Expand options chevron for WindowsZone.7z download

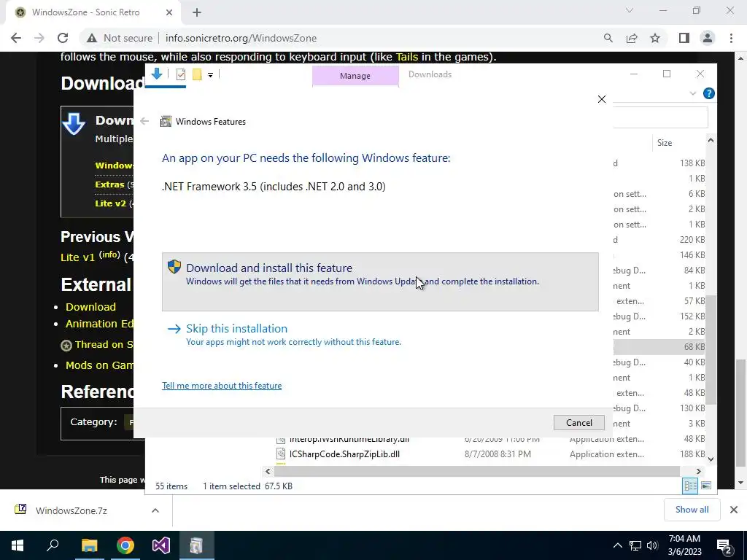tap(155, 510)
